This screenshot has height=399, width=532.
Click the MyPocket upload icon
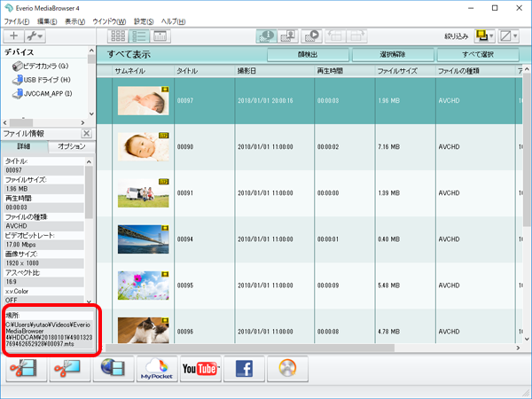pos(157,369)
